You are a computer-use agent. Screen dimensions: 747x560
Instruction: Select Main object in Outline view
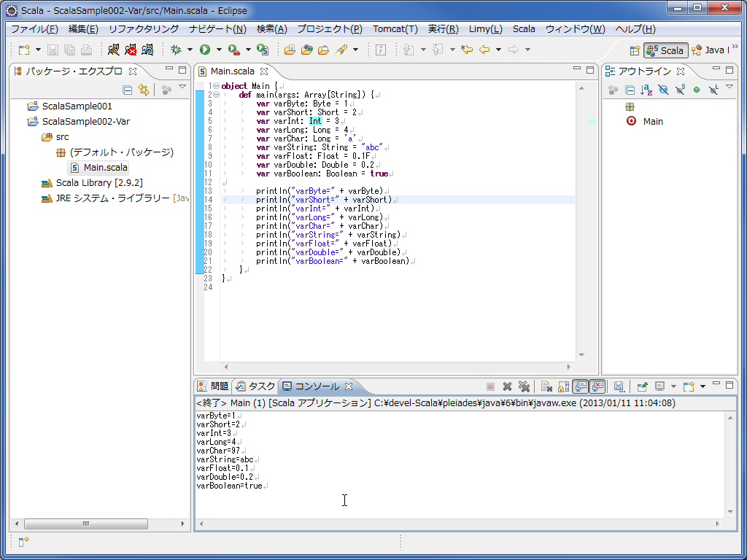(653, 122)
